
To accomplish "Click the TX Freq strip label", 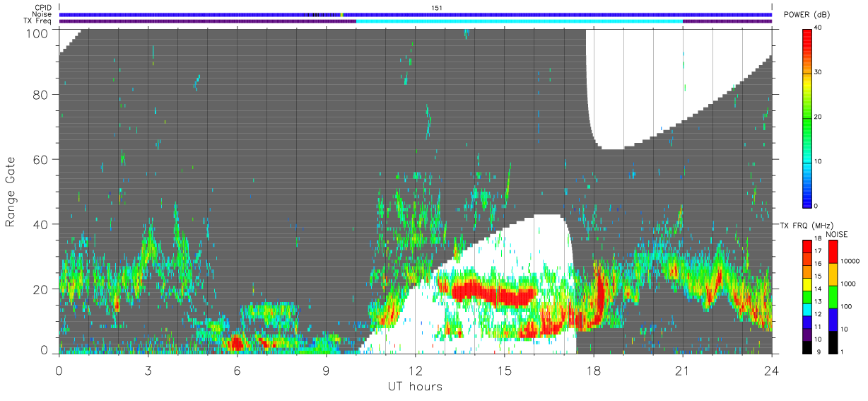I will (x=39, y=21).
